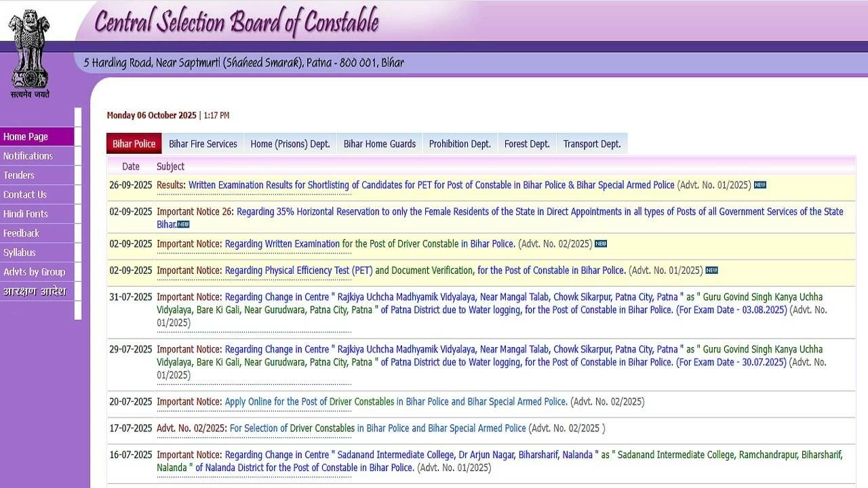Open Advts by Group in sidebar
868x488 pixels.
tap(34, 272)
